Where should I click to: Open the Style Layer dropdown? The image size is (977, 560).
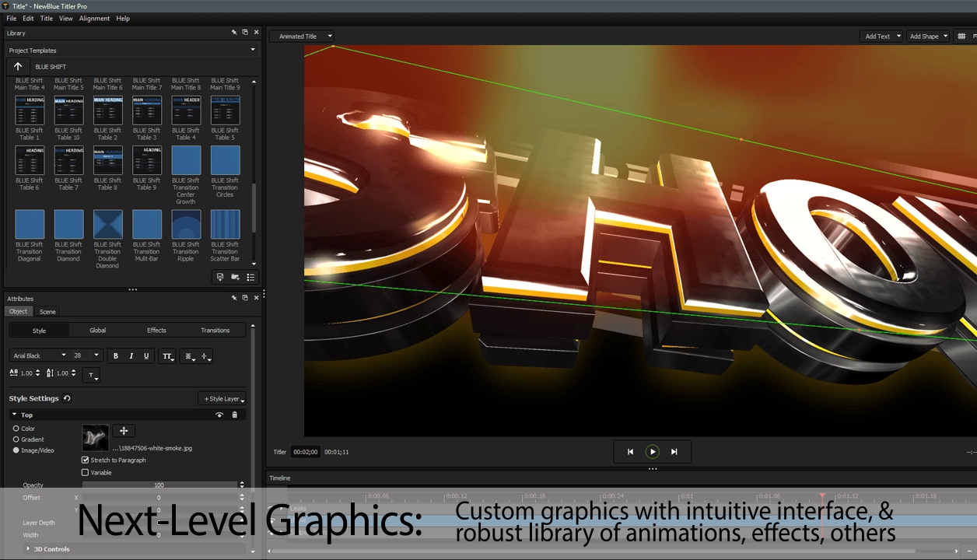[x=222, y=399]
